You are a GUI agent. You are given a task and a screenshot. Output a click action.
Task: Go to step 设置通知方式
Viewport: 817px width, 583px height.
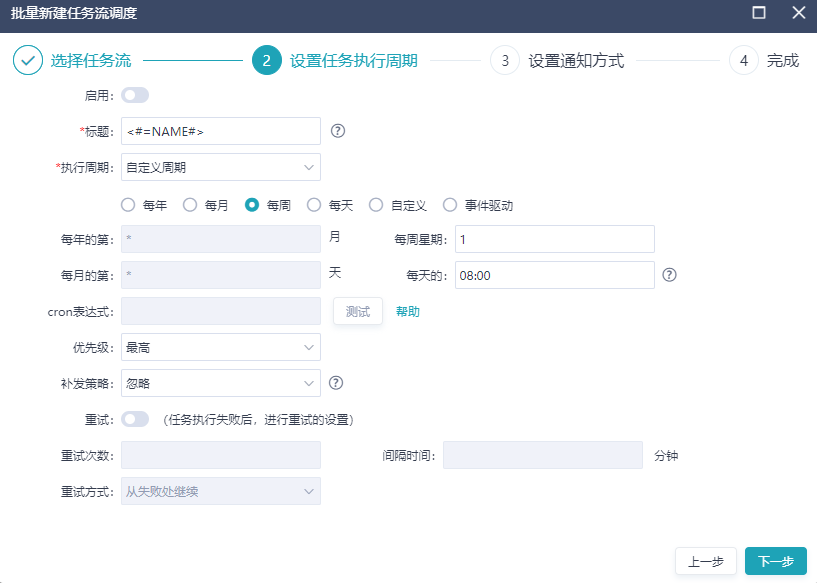coord(575,60)
